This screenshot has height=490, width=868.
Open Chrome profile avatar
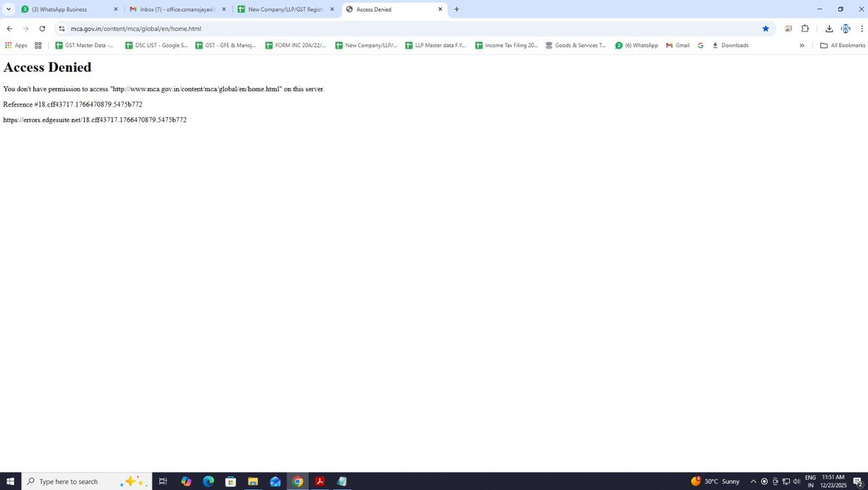(x=846, y=28)
